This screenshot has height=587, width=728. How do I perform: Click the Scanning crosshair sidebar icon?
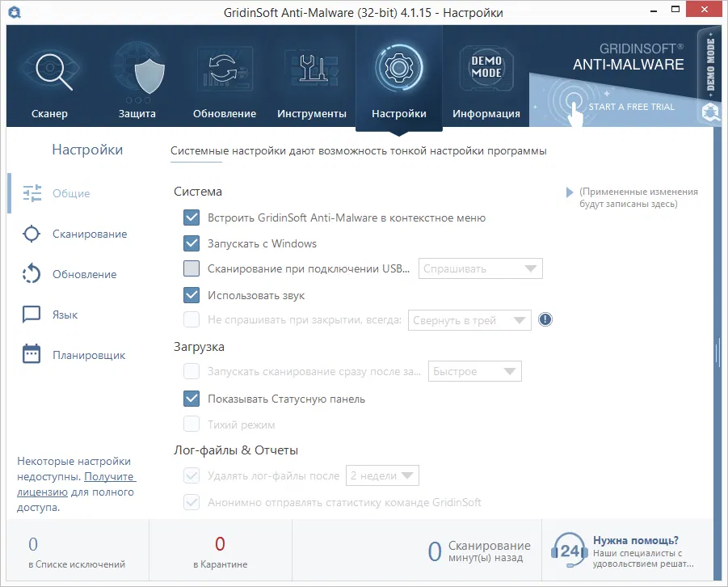pos(32,234)
